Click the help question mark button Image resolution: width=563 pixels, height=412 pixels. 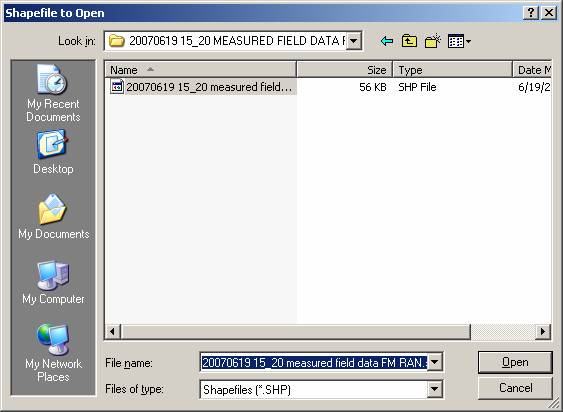[531, 13]
